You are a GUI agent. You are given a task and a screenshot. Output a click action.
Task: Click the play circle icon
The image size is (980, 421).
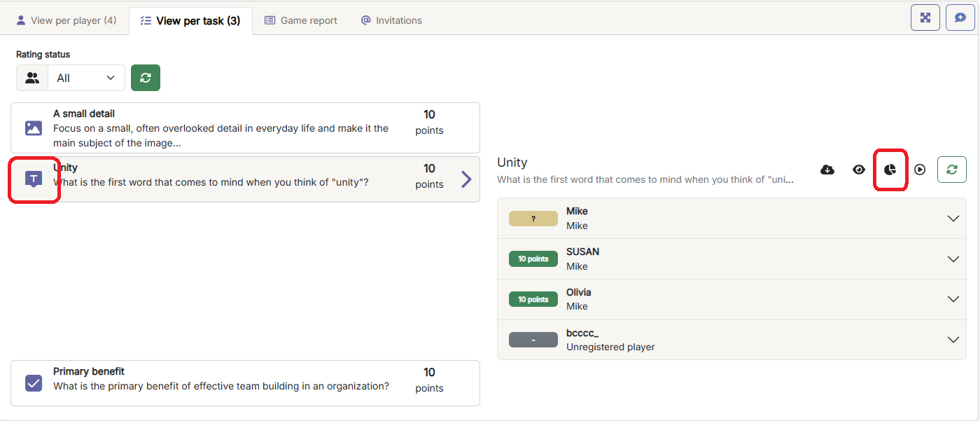click(920, 170)
